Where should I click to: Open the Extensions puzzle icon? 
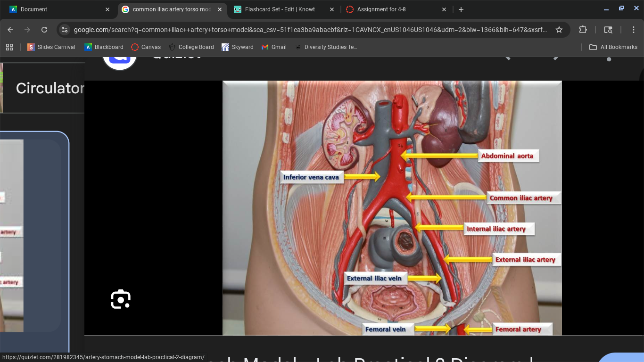(x=583, y=30)
